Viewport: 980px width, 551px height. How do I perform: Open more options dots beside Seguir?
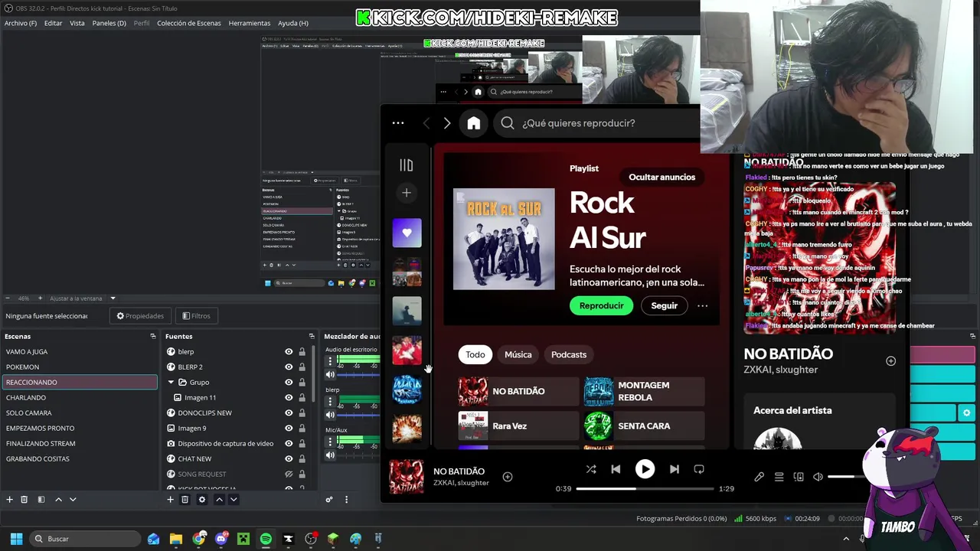tap(702, 306)
